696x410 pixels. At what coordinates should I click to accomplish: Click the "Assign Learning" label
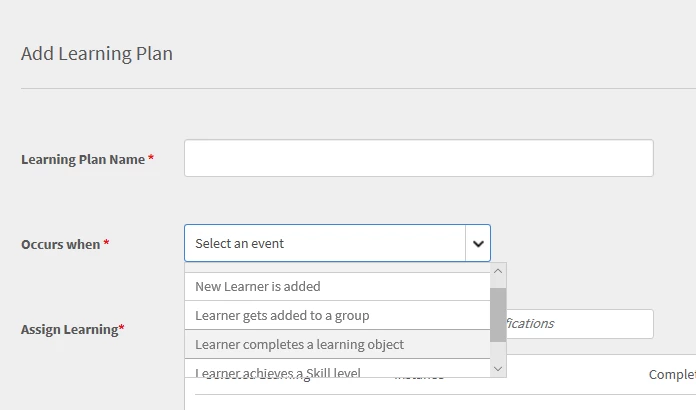point(69,329)
